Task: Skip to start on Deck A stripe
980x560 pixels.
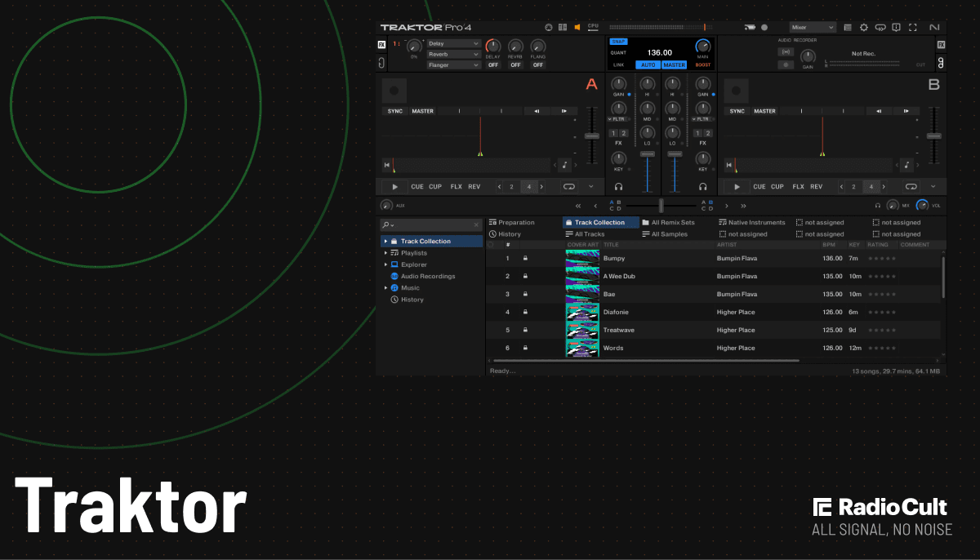Action: point(387,165)
